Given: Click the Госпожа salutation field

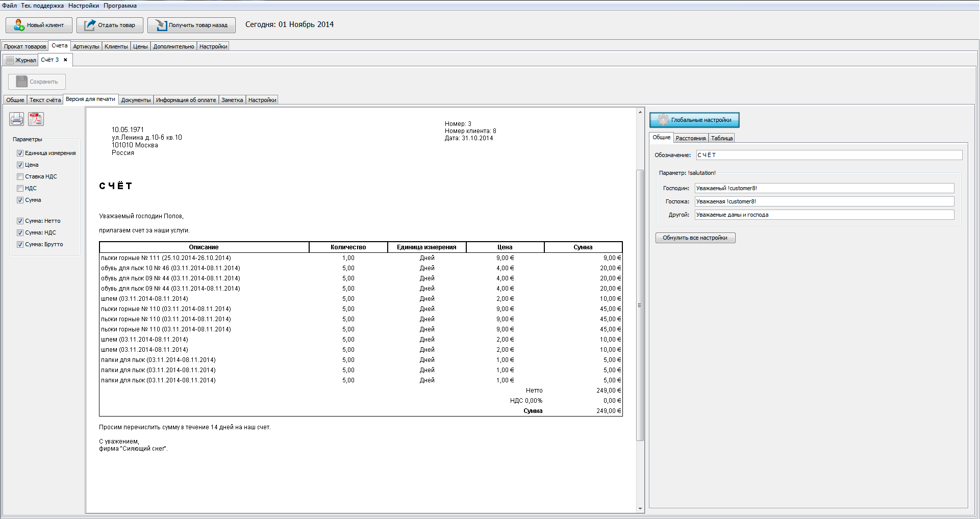Looking at the screenshot, I should pyautogui.click(x=824, y=201).
